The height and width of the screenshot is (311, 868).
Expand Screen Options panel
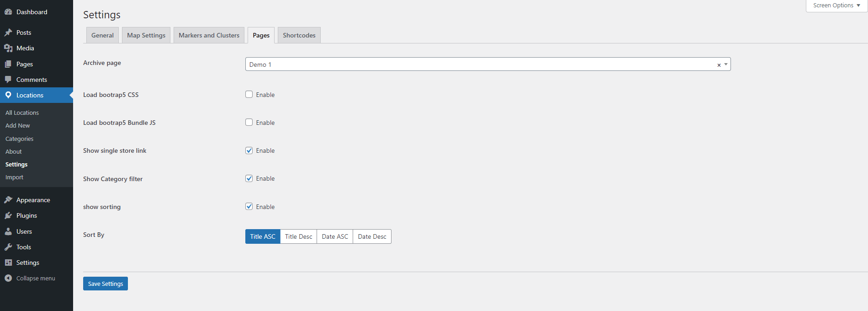tap(836, 5)
